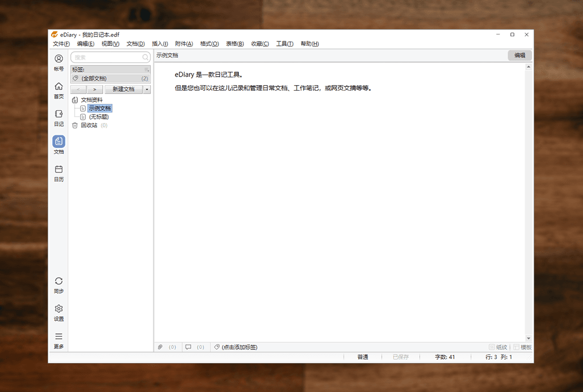Click the forward navigation > button
Screen dimensions: 583x392
(x=95, y=89)
